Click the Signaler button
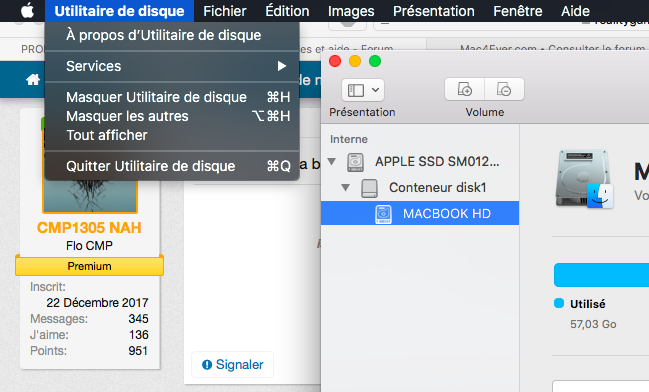 (233, 365)
